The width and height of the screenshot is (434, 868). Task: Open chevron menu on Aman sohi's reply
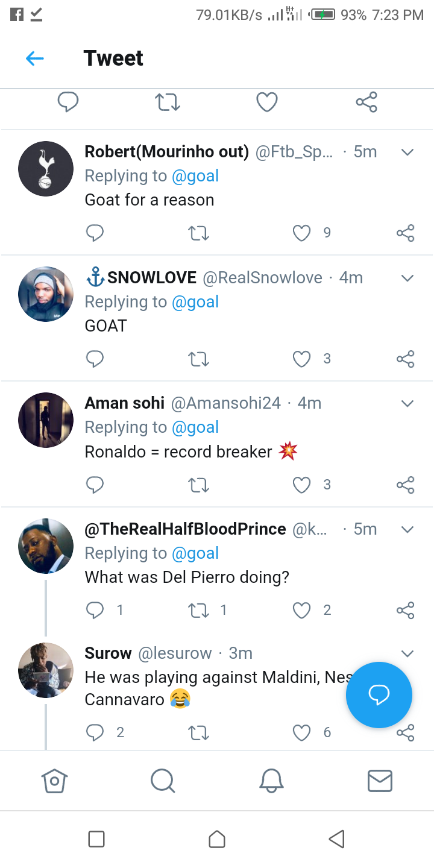coord(407,403)
